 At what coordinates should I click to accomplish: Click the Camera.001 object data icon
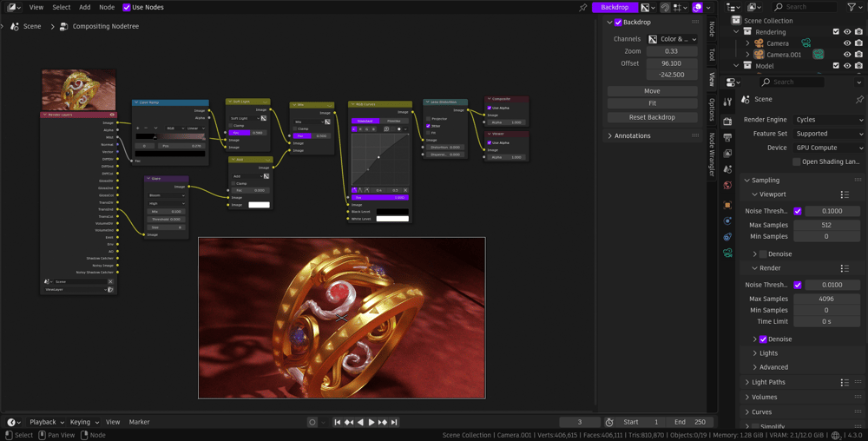coord(818,54)
